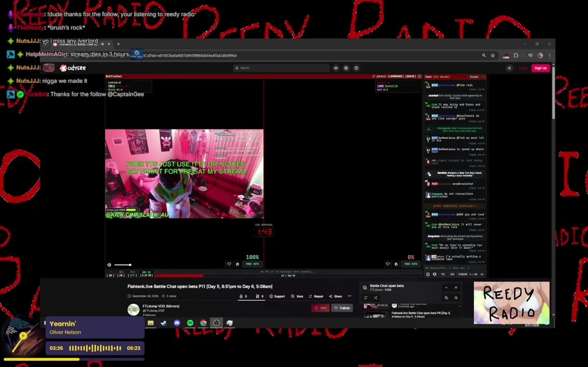
Task: Click the Repost button
Action: click(316, 297)
